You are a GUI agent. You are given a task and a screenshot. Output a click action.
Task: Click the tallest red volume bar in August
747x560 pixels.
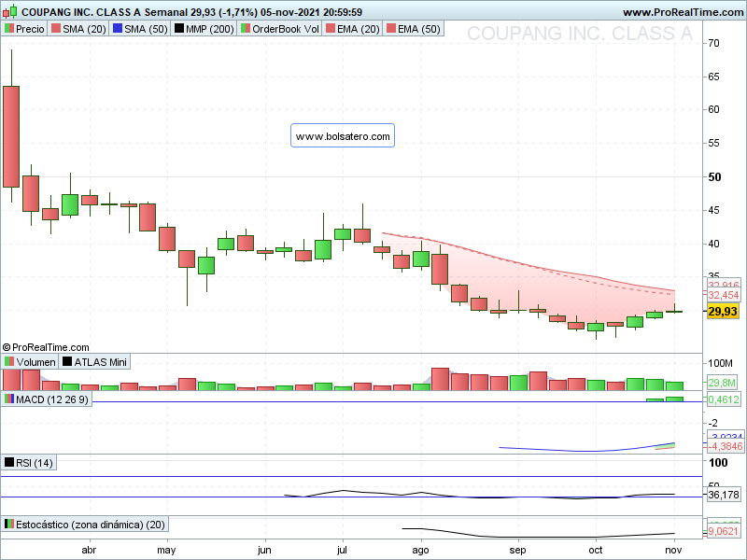coord(440,379)
